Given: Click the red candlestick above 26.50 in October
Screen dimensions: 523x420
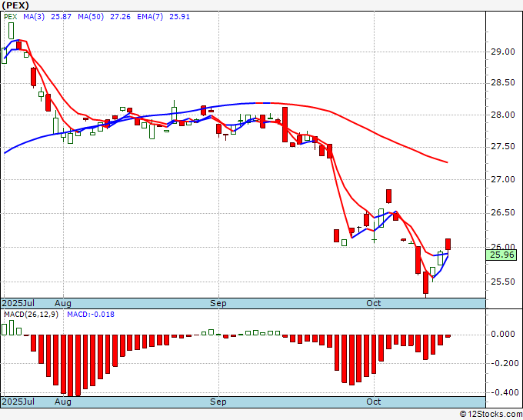Looking at the screenshot, I should click(x=388, y=196).
